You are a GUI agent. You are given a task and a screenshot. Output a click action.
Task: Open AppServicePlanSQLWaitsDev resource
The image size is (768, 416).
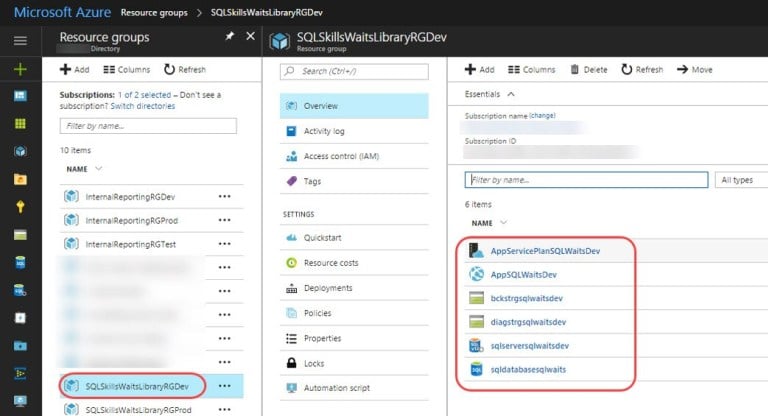[545, 251]
